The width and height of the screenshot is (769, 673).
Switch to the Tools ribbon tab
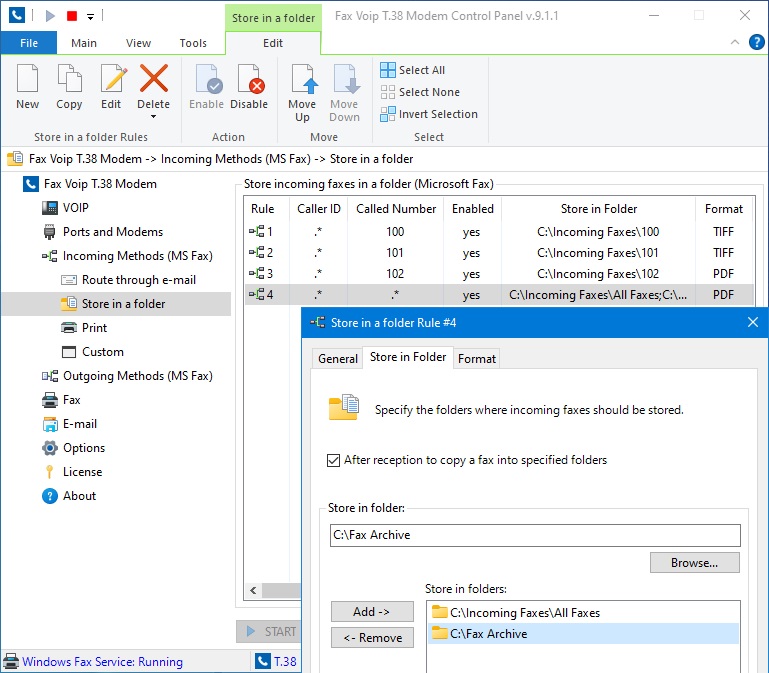point(193,43)
